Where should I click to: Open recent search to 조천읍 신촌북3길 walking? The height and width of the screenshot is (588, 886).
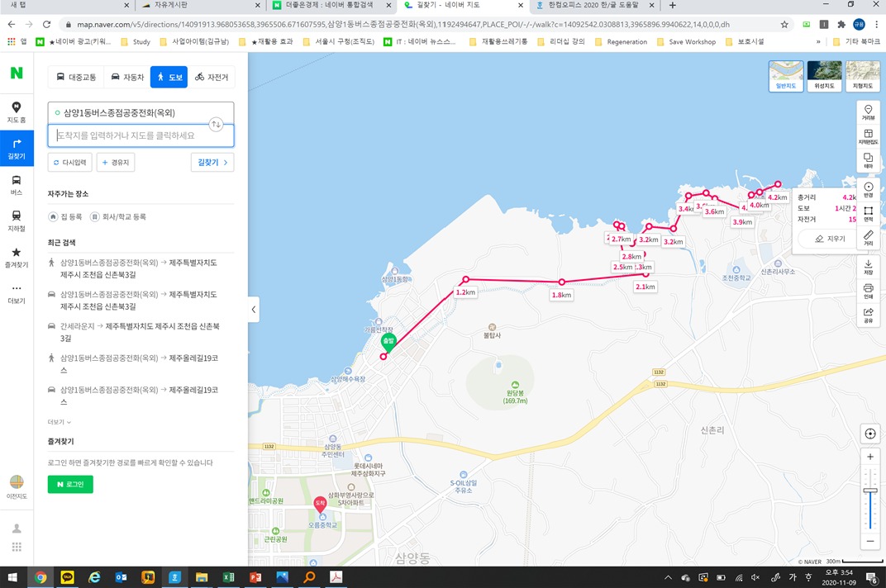coord(139,269)
